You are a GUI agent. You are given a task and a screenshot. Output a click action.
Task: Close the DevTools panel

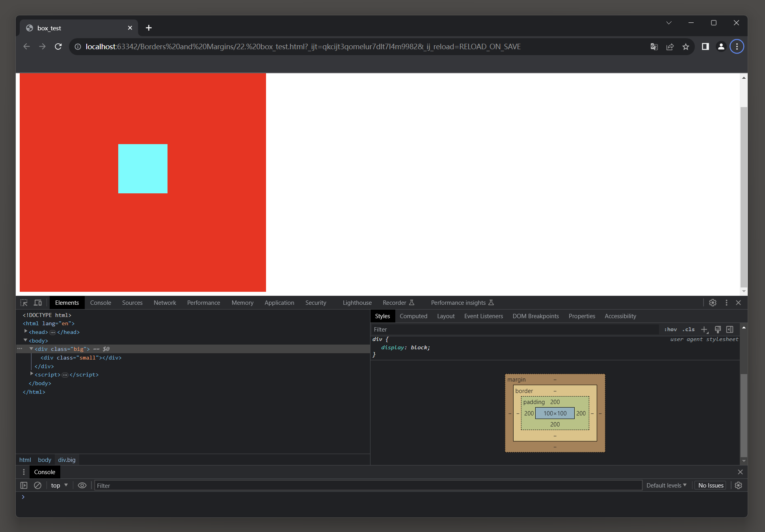(x=739, y=302)
